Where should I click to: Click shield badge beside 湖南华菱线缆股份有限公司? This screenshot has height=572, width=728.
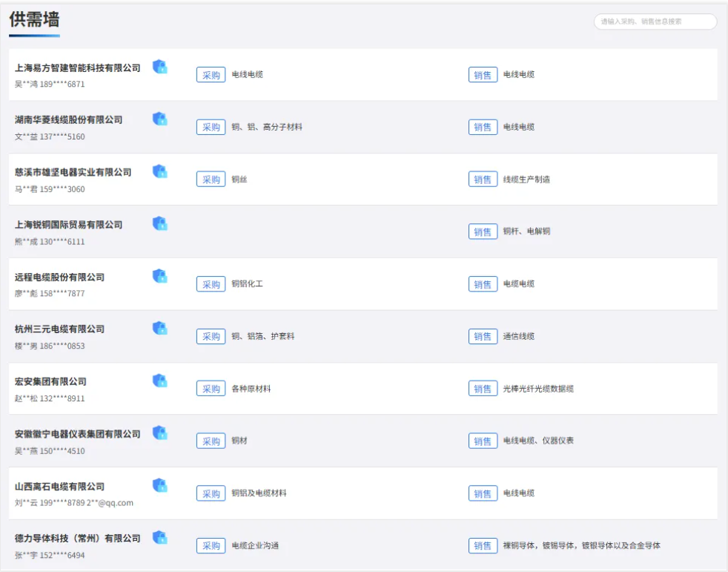tap(159, 119)
